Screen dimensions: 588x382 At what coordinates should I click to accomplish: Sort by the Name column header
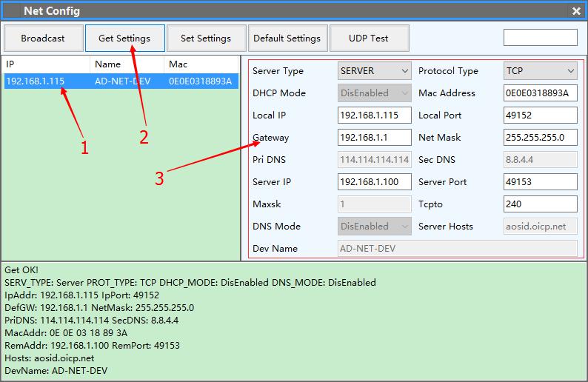tap(126, 64)
